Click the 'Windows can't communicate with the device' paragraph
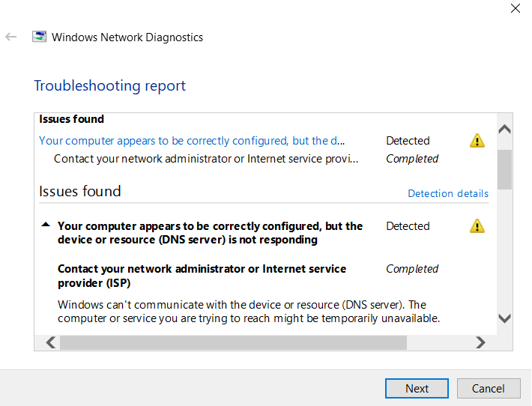 [249, 312]
